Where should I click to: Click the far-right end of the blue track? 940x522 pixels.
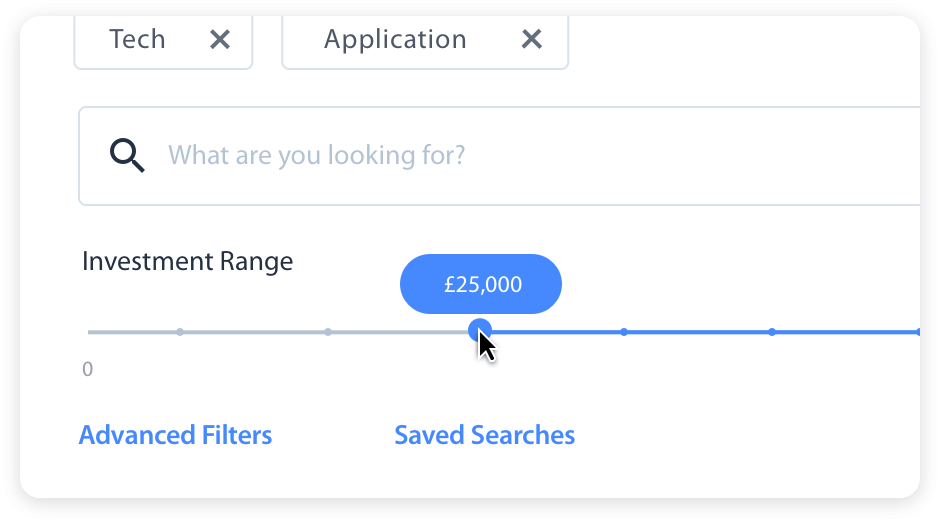pyautogui.click(x=914, y=332)
